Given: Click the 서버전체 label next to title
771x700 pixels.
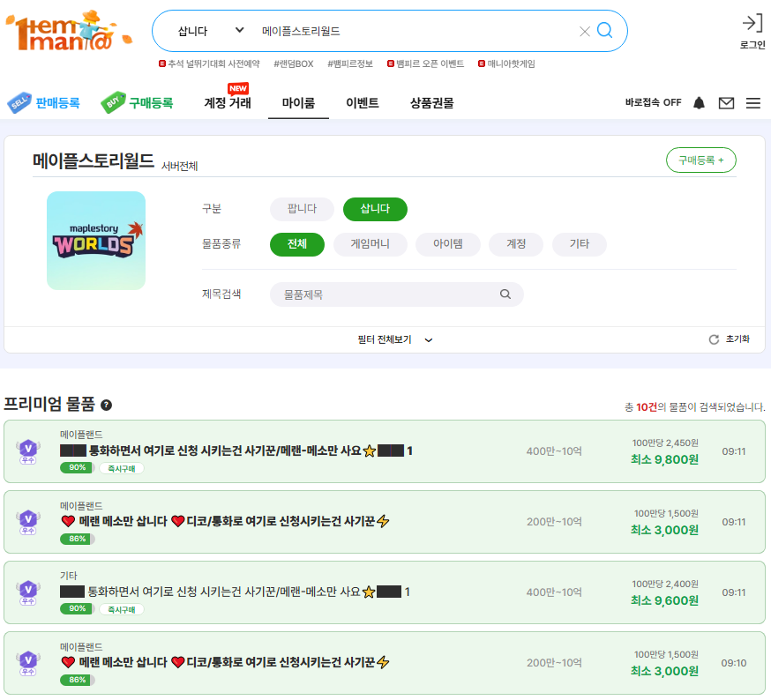Looking at the screenshot, I should pos(179,166).
